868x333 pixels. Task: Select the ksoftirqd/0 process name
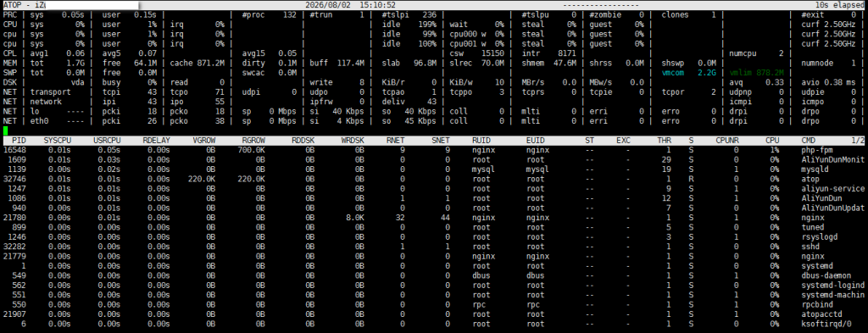click(826, 325)
